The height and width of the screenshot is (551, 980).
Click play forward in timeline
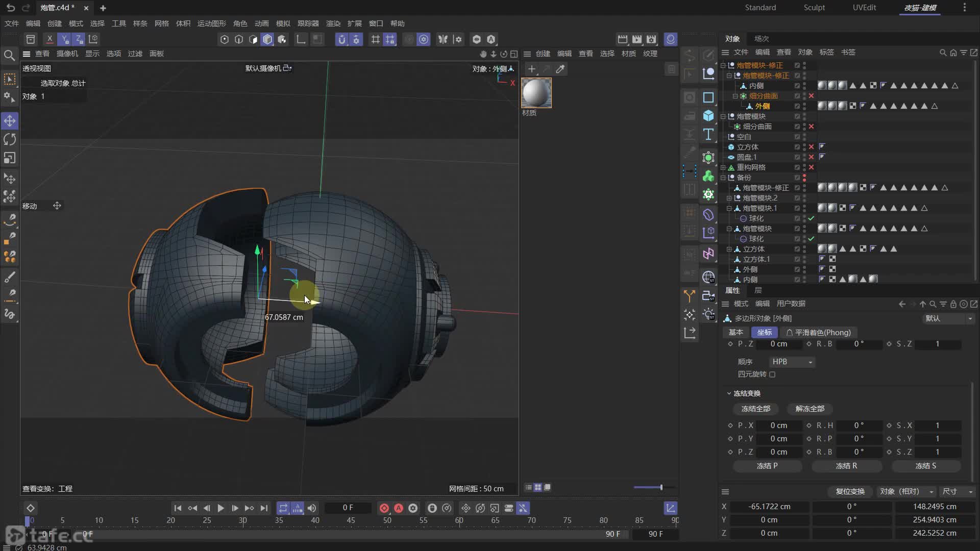[220, 508]
